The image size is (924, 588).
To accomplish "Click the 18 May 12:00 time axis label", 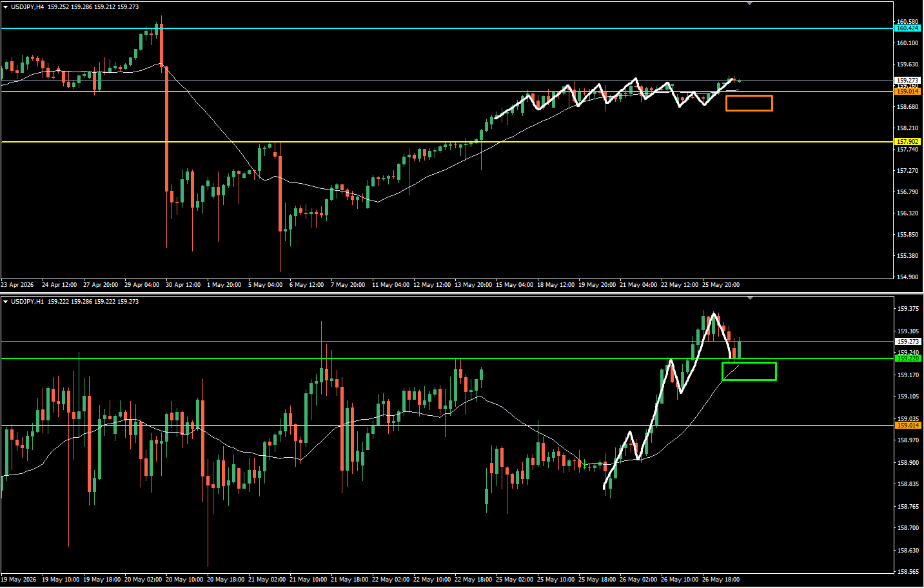I will click(556, 285).
